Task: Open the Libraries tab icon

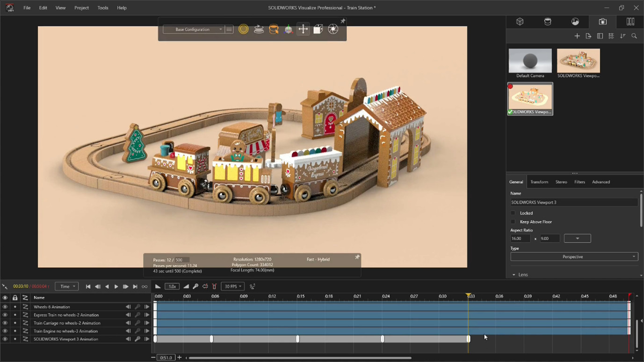Action: click(x=630, y=22)
